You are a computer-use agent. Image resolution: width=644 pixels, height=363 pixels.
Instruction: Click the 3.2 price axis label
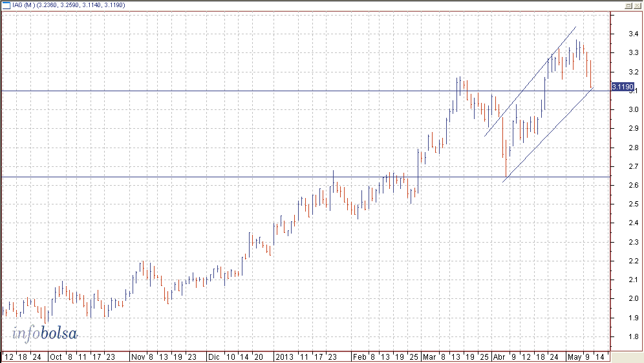[633, 72]
